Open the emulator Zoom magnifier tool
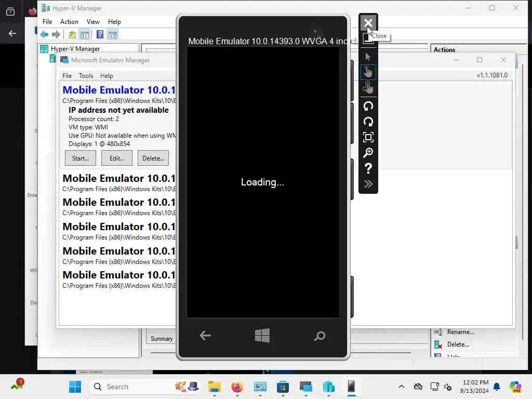Screen dimensions: 532x399 click(368, 153)
